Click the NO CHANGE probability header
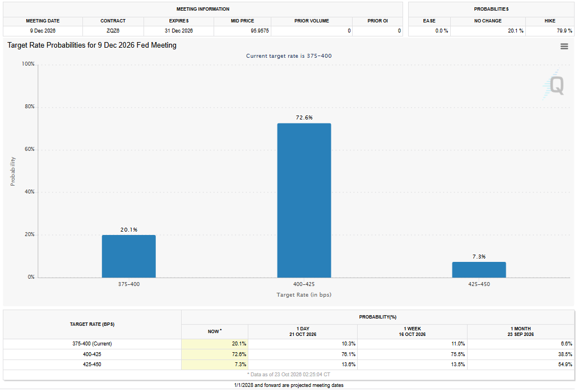The image size is (578, 392). pos(488,21)
